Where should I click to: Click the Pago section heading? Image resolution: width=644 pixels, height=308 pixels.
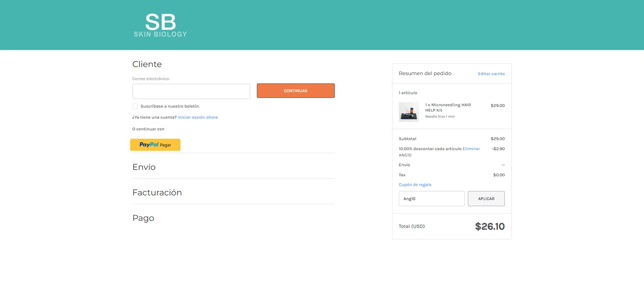click(143, 218)
